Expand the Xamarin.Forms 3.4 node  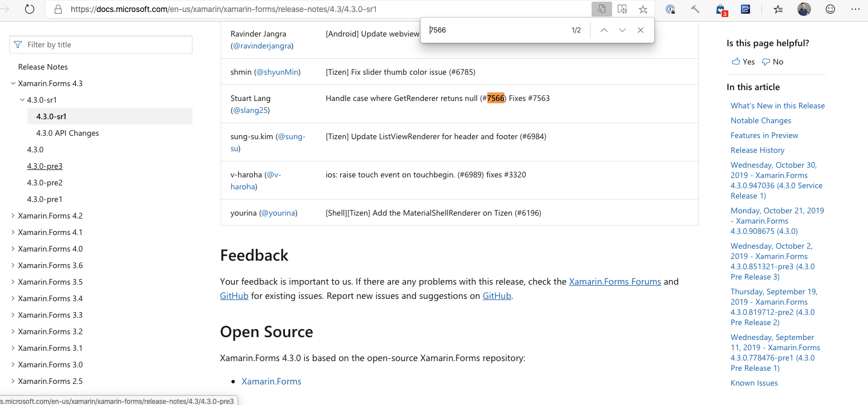coord(13,298)
